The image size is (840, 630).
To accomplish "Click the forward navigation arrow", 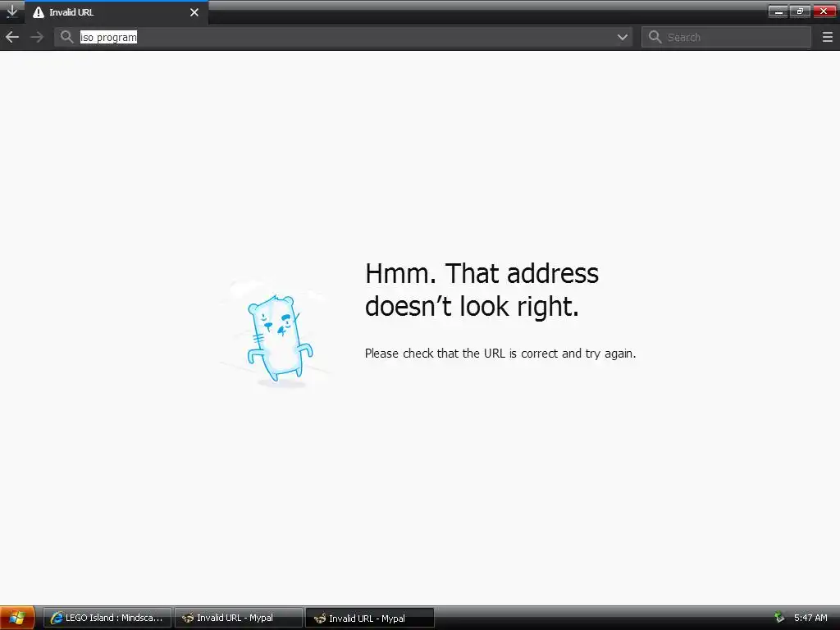I will [x=37, y=37].
